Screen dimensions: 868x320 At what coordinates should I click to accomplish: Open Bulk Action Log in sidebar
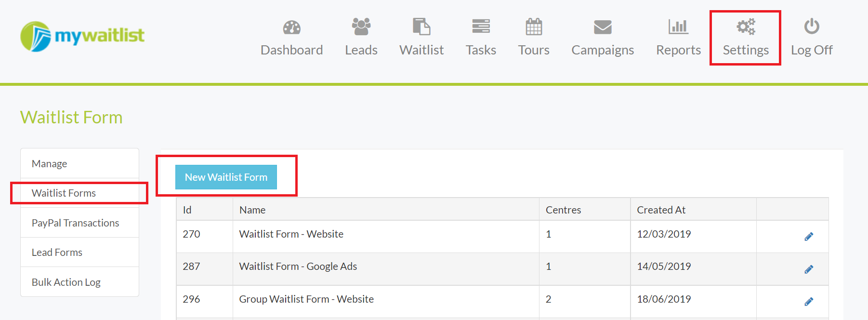(79, 282)
